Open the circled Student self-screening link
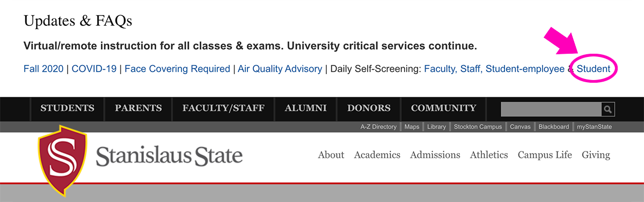 point(593,69)
